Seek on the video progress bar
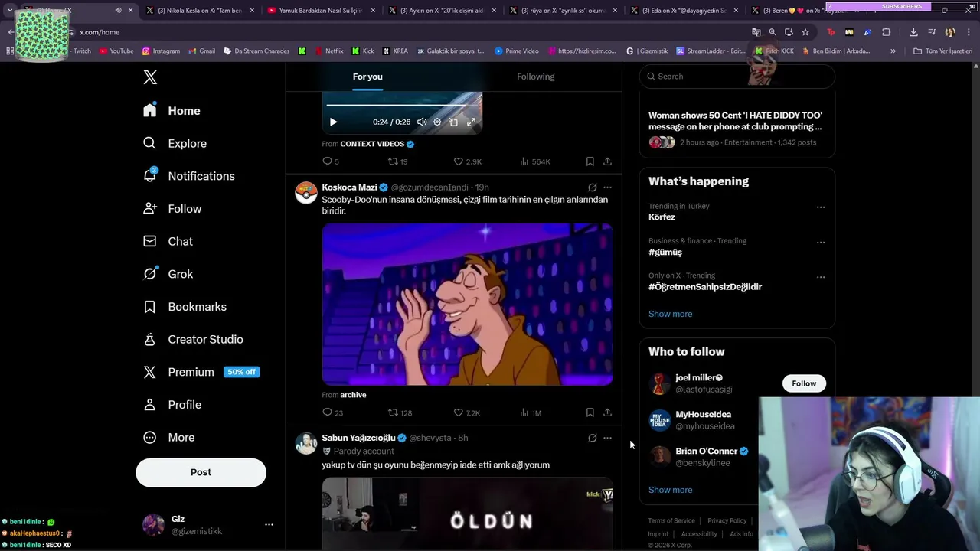Viewport: 980px width, 551px height. point(402,105)
